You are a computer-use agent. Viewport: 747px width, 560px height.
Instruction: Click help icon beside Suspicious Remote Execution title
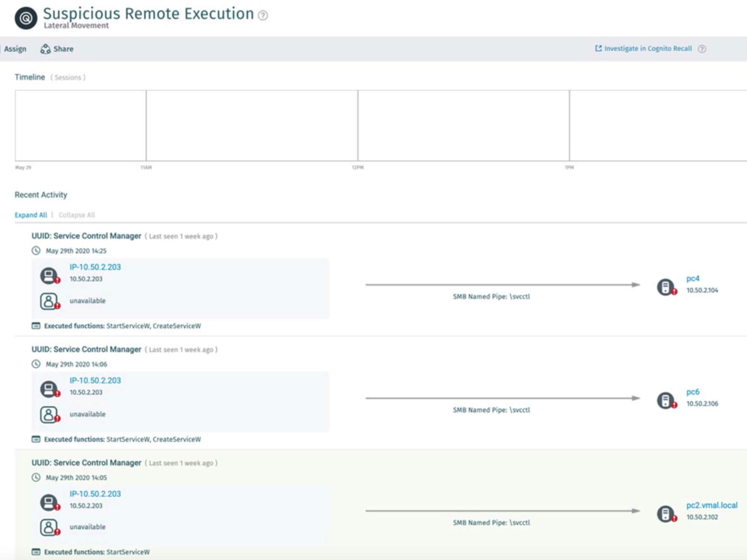[x=263, y=15]
